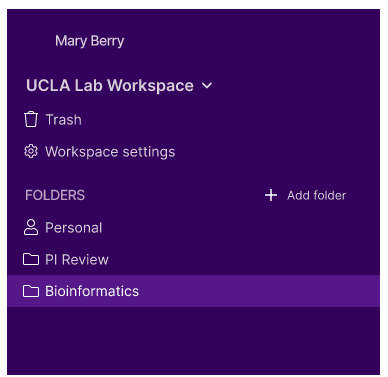Image resolution: width=388 pixels, height=377 pixels.
Task: Open the Trash label in sidebar
Action: point(63,120)
